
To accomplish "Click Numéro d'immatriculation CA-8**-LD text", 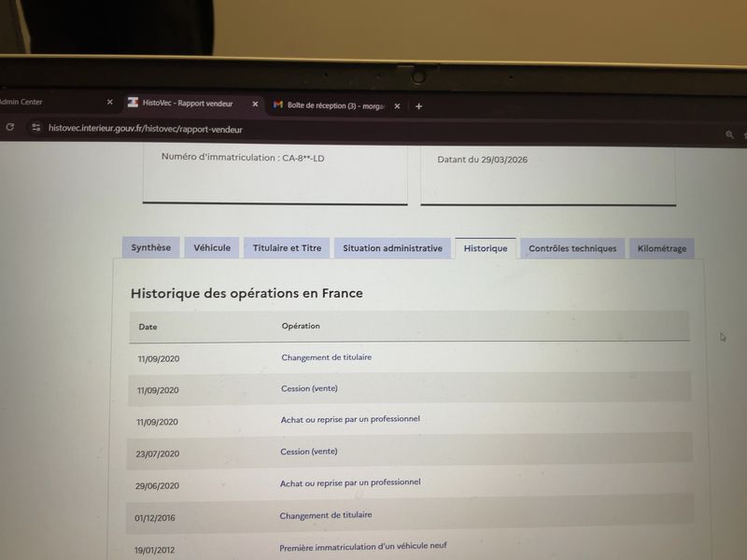I will pyautogui.click(x=243, y=158).
